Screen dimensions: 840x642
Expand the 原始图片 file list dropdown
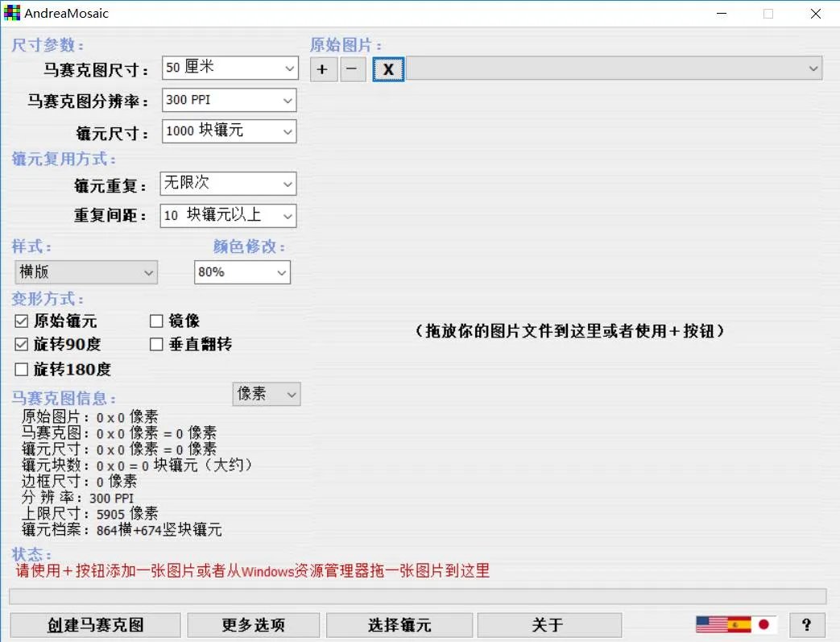[614, 68]
